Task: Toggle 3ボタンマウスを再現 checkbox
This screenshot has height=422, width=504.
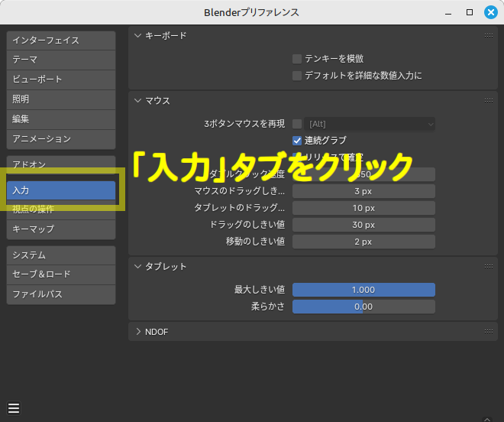Action: (x=297, y=124)
